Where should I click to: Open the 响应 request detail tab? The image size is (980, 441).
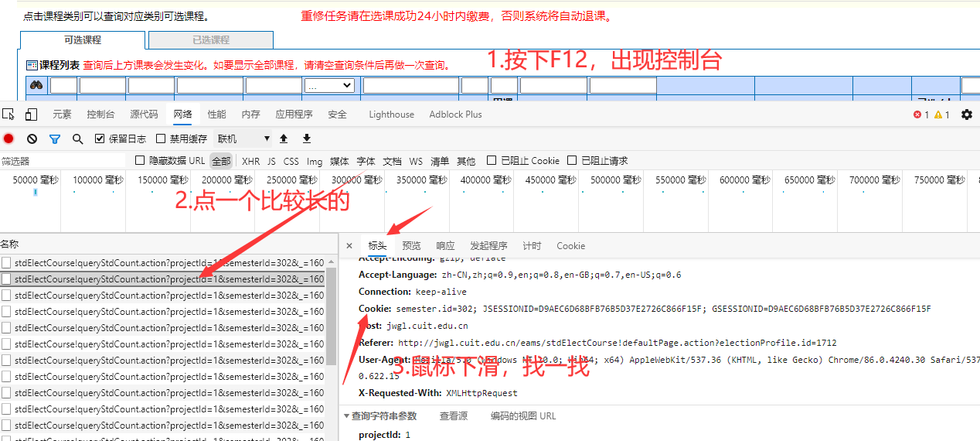446,246
